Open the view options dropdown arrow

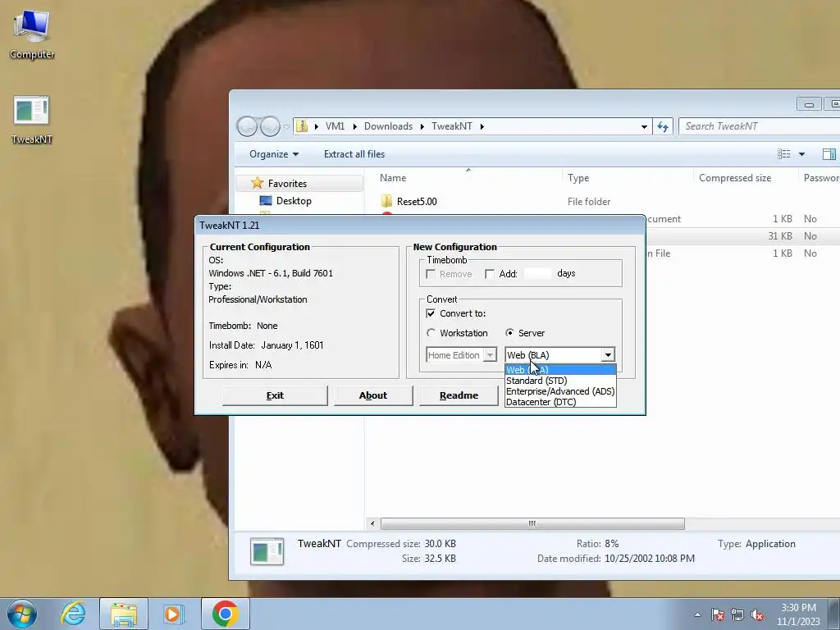pos(802,154)
